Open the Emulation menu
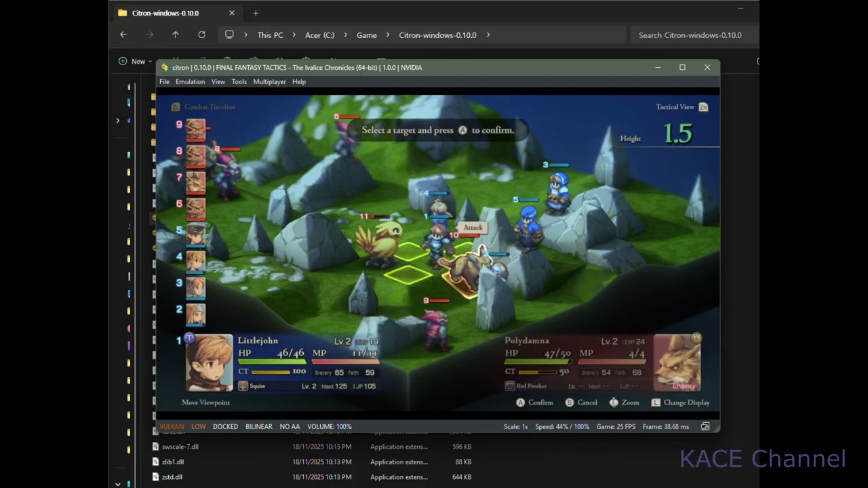Screen dimensions: 868x488 click(x=190, y=82)
